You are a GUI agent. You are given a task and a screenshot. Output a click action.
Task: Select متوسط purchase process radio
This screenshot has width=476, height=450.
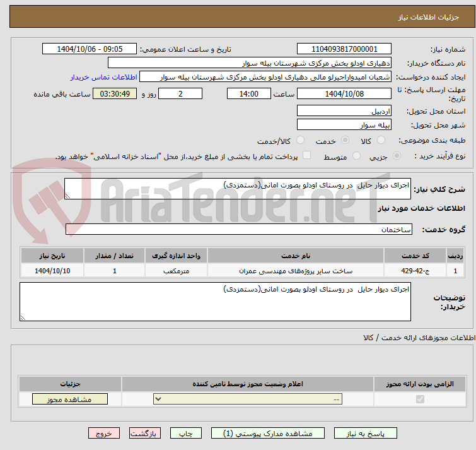tap(357, 156)
